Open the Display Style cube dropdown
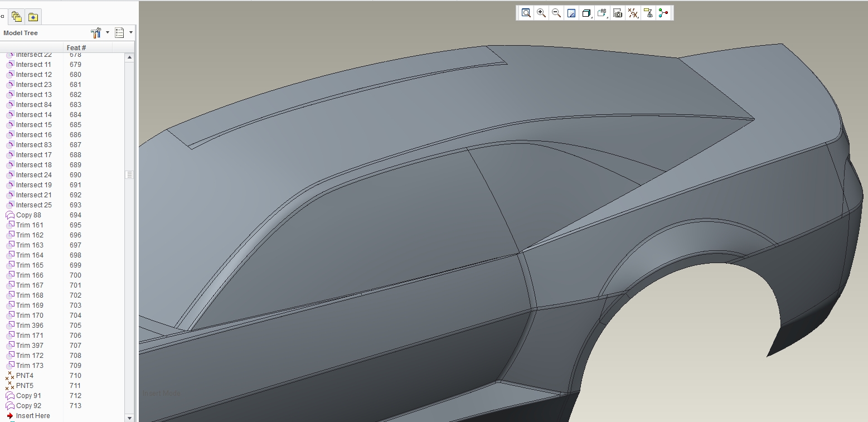This screenshot has width=868, height=422. click(586, 13)
